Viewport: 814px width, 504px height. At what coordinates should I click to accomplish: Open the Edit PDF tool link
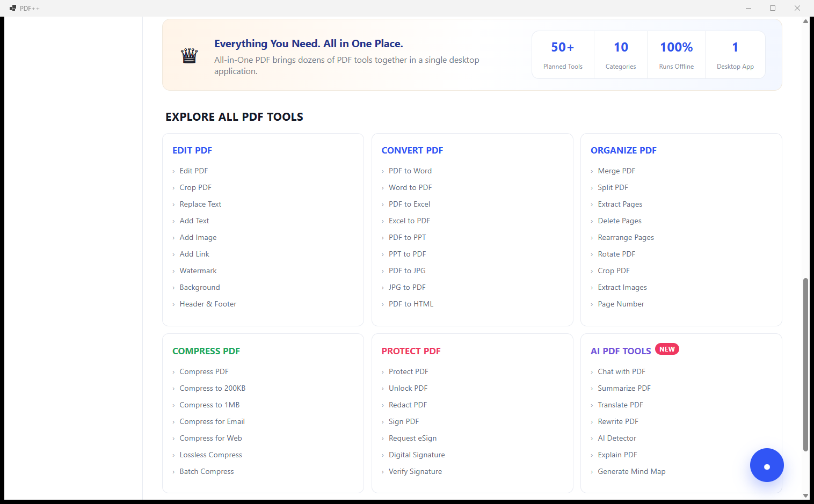194,171
